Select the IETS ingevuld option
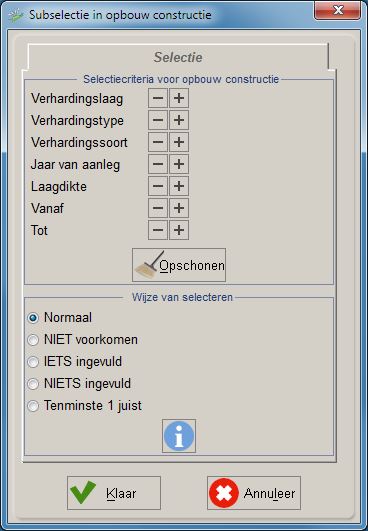Viewport: 368px width, 531px height. click(33, 362)
